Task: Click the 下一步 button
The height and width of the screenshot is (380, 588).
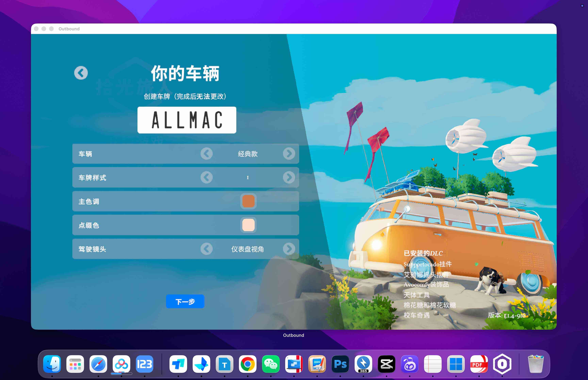Action: click(x=185, y=301)
